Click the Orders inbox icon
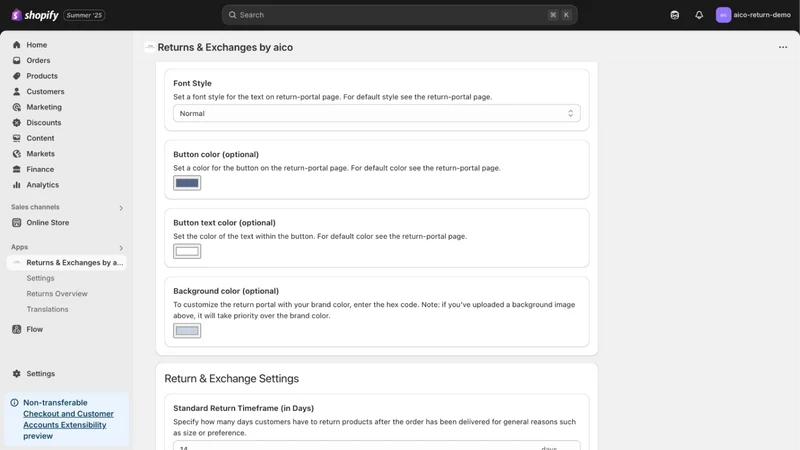 coord(16,60)
